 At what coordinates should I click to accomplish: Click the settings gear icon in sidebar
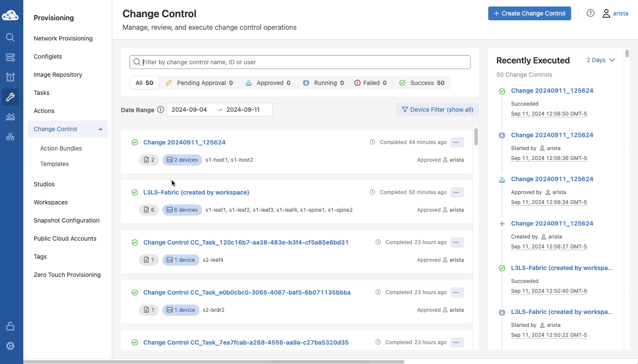(10, 346)
